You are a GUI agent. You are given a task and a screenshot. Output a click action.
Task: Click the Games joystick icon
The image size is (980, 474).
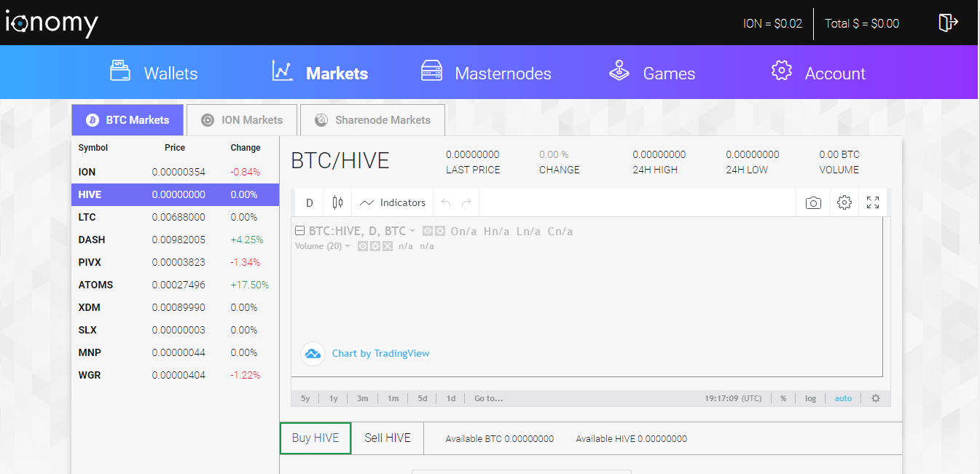tap(619, 71)
